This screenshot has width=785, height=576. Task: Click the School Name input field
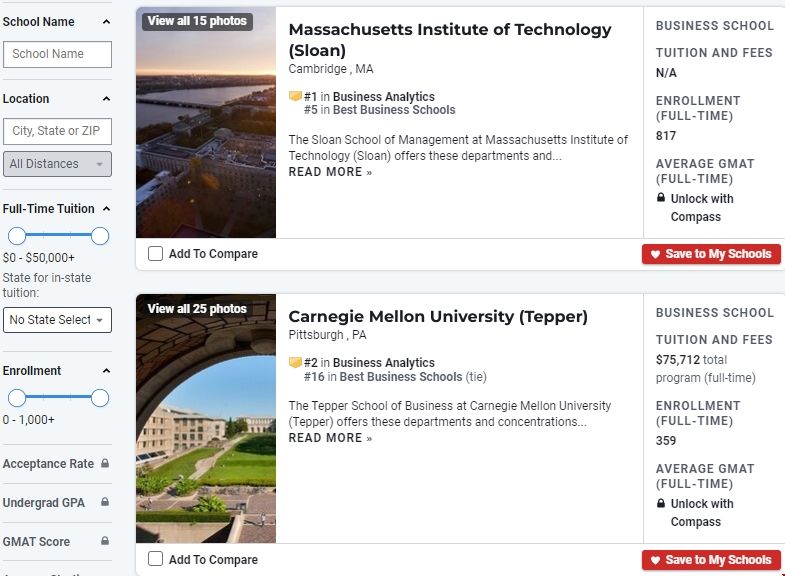pyautogui.click(x=57, y=54)
